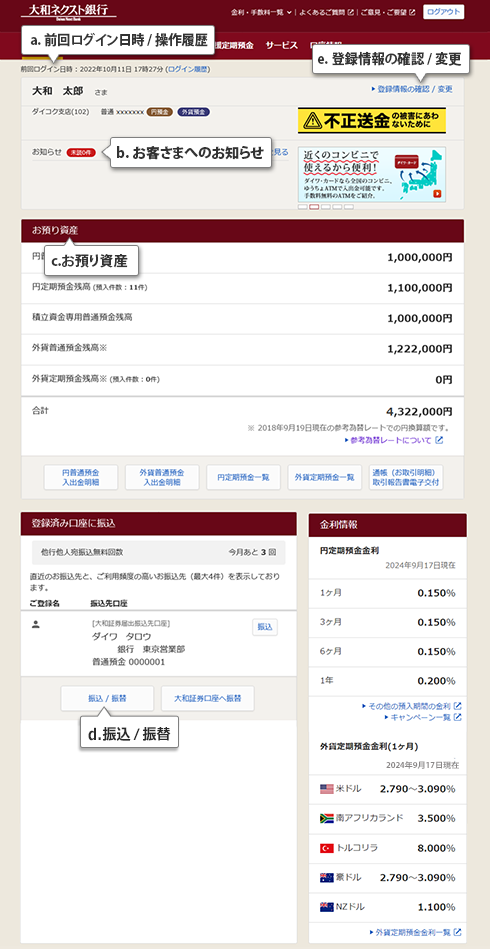Click the 大和ネクスト銀行 logo
The width and height of the screenshot is (490, 950).
(x=68, y=12)
